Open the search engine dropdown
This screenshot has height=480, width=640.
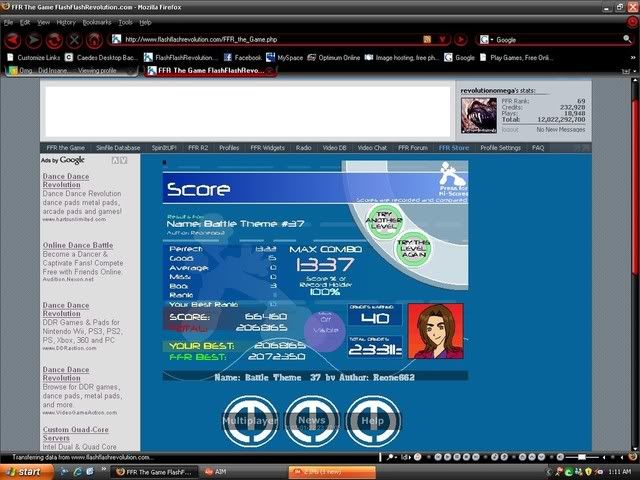[487, 40]
